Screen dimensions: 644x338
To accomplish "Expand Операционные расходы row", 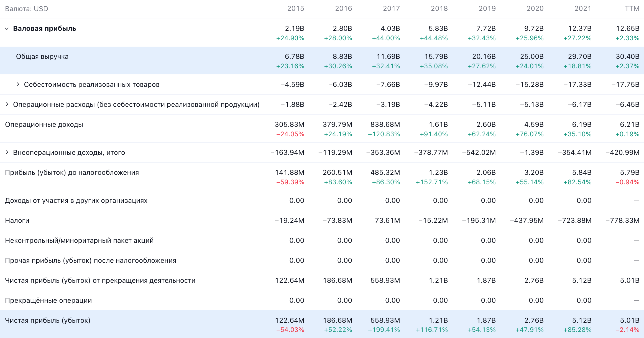I will (7, 104).
